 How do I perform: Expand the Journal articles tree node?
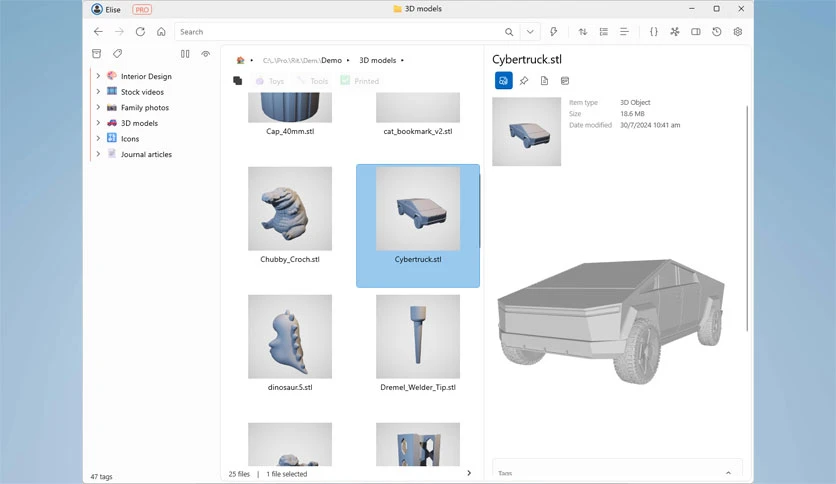(x=98, y=154)
